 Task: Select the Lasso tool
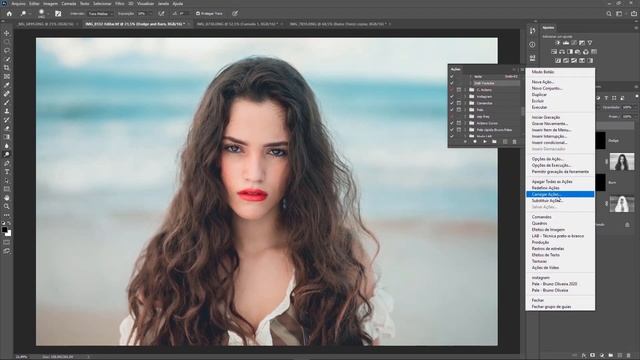7,50
